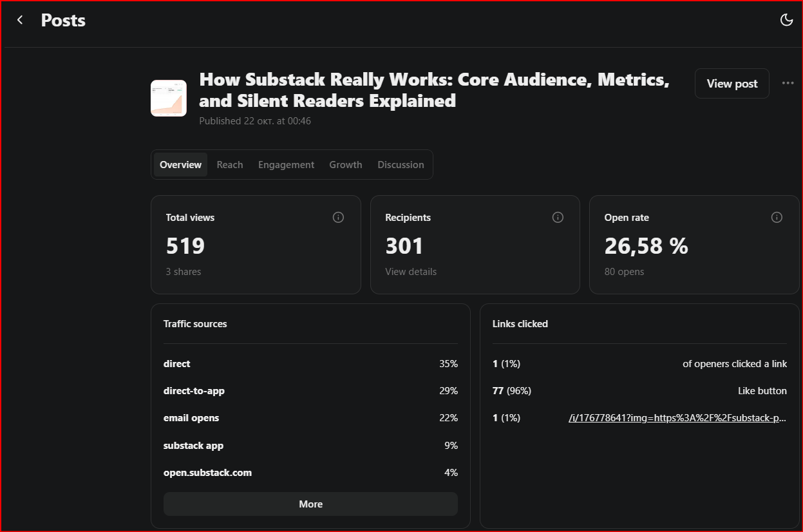Image resolution: width=803 pixels, height=532 pixels.
Task: Click the Links clicked heading
Action: 520,324
